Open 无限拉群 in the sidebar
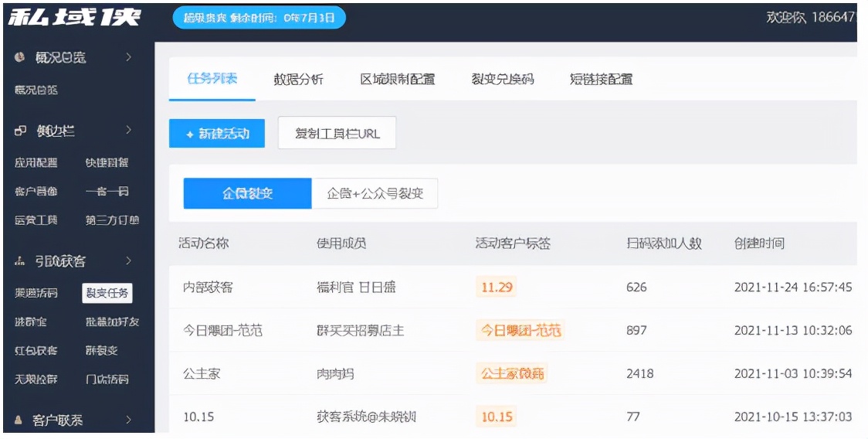Viewport: 868px width, 439px height. tap(36, 379)
